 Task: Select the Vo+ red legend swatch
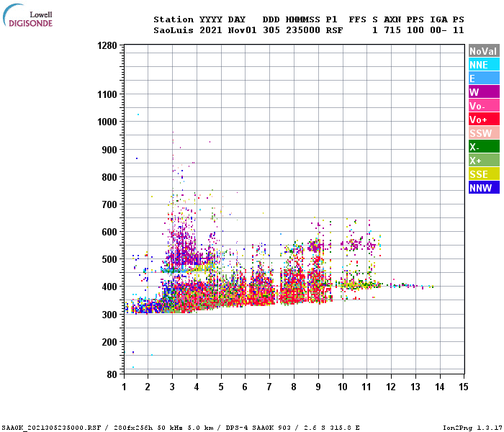point(484,120)
